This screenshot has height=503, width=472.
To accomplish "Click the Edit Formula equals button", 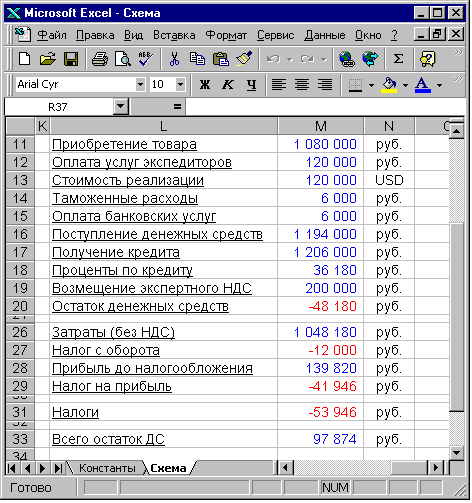I will pyautogui.click(x=177, y=107).
